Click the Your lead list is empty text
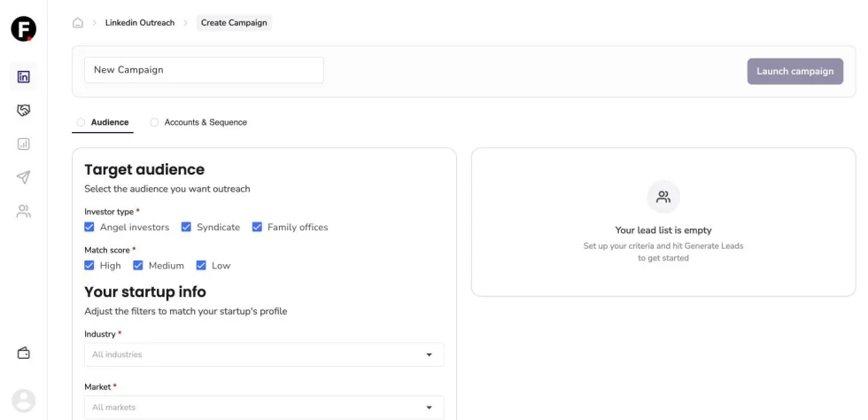Image resolution: width=868 pixels, height=420 pixels. (x=663, y=230)
